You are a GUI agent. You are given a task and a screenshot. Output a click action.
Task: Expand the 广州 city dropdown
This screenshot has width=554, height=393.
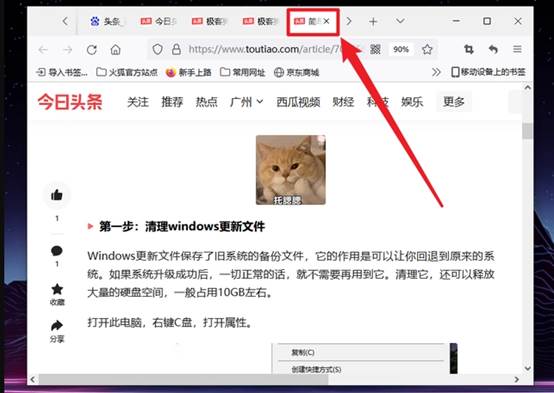point(247,102)
